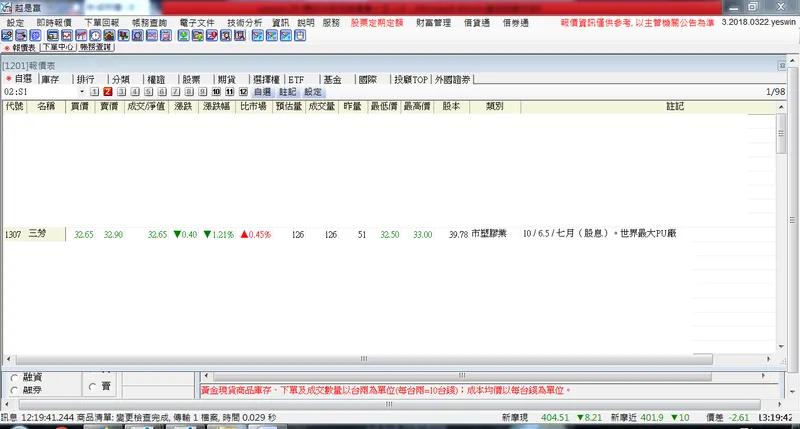
Task: Select watchlist group button 9
Action: [203, 92]
